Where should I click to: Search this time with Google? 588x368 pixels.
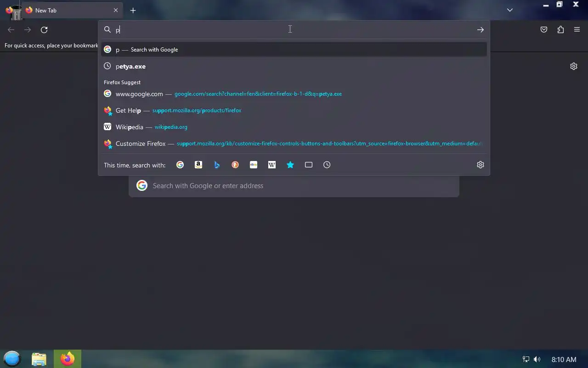180,165
